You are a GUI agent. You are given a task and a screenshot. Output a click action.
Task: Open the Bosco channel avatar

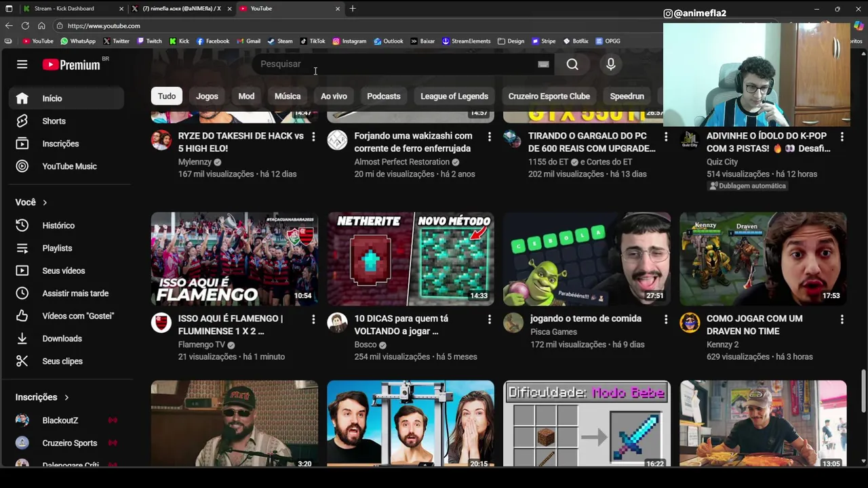(x=337, y=323)
